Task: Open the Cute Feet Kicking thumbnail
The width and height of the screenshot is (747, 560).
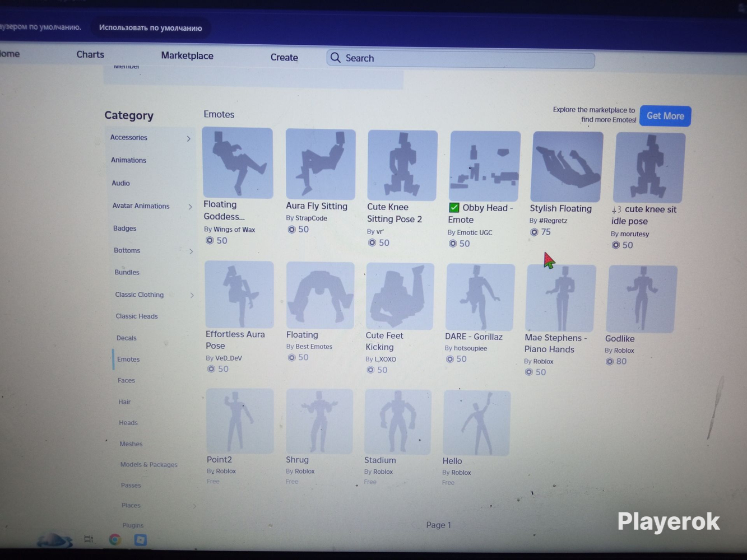Action: click(400, 296)
